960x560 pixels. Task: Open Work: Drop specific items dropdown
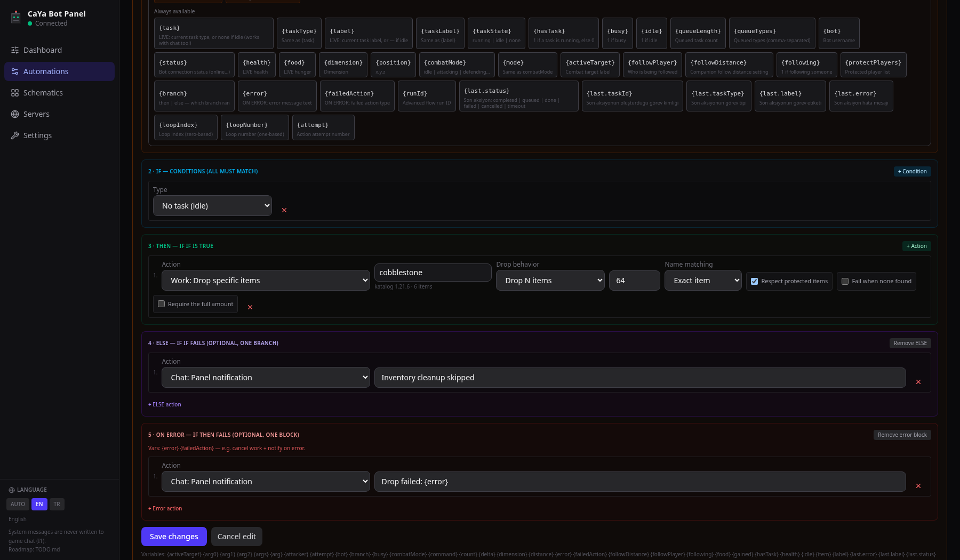point(266,281)
